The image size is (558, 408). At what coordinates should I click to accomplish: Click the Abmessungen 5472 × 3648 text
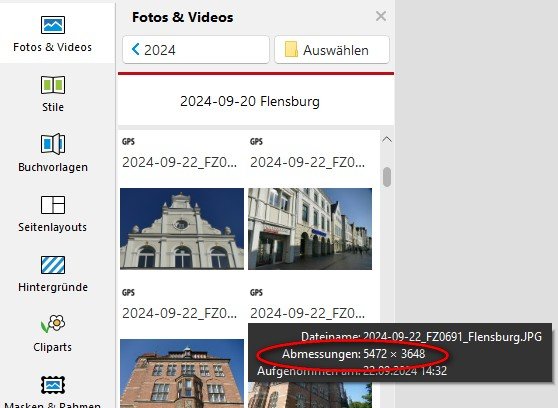pyautogui.click(x=353, y=354)
